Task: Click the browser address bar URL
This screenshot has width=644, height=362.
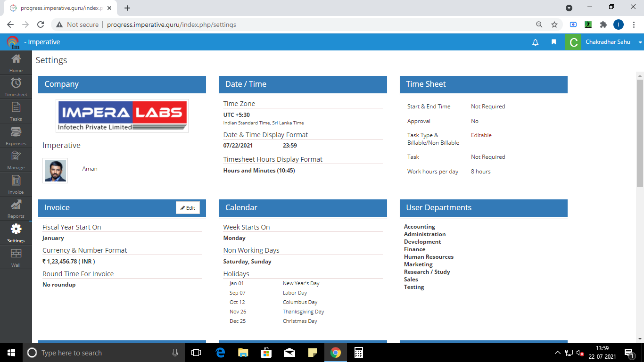Action: click(172, 25)
